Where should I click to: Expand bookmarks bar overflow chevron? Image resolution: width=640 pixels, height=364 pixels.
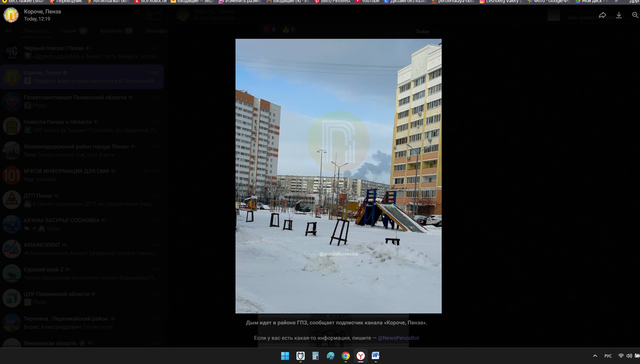[616, 1]
